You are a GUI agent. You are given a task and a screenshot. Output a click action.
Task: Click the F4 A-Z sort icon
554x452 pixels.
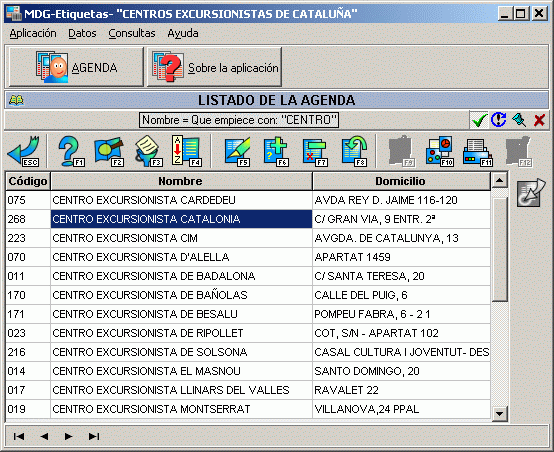186,151
